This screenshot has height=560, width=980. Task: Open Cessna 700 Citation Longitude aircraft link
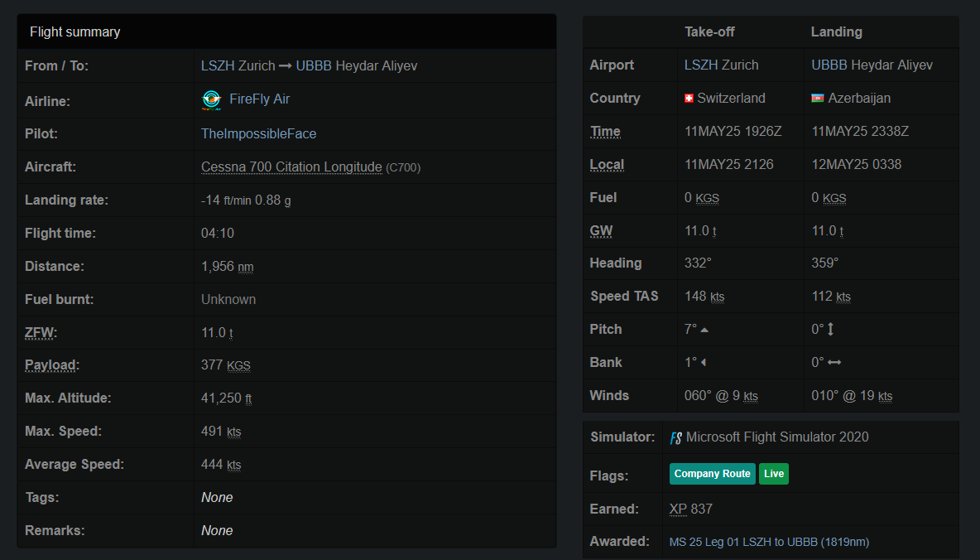point(291,167)
